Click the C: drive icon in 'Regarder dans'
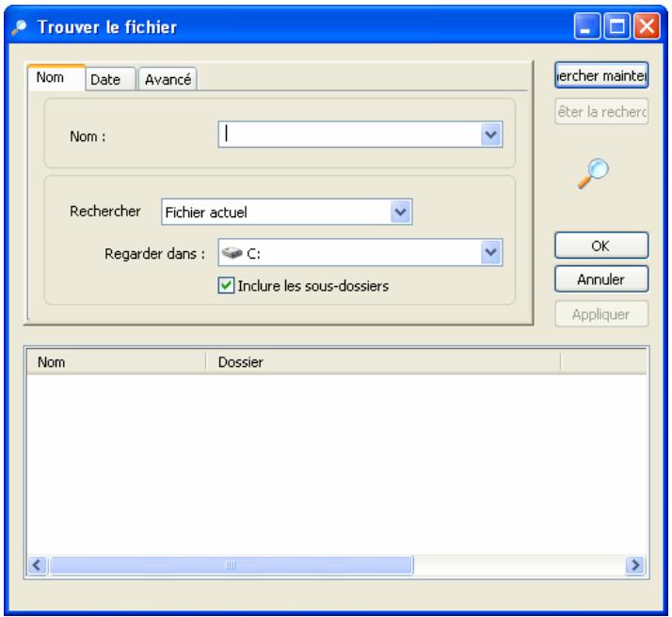 coord(232,253)
